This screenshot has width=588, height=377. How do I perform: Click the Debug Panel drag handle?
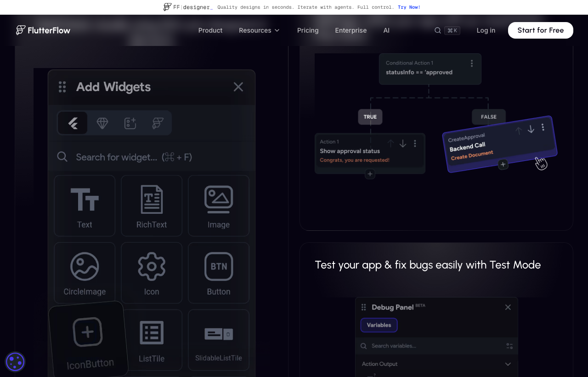pos(364,307)
